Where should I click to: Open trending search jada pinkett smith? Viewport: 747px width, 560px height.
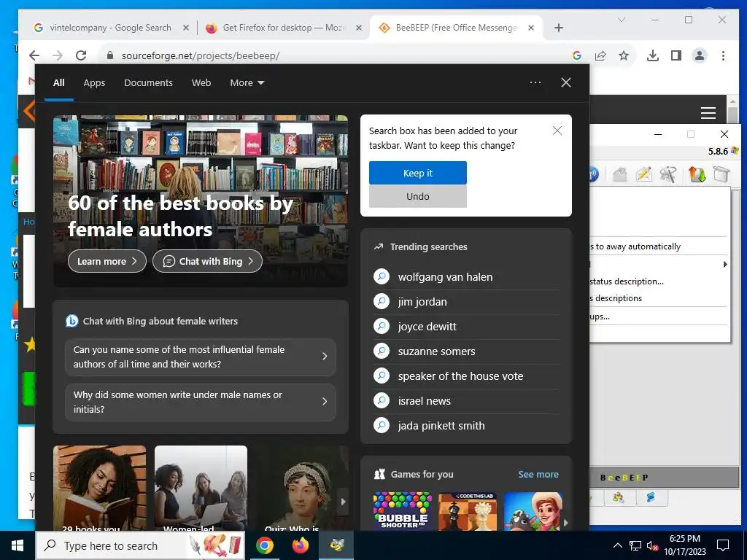(x=466, y=425)
